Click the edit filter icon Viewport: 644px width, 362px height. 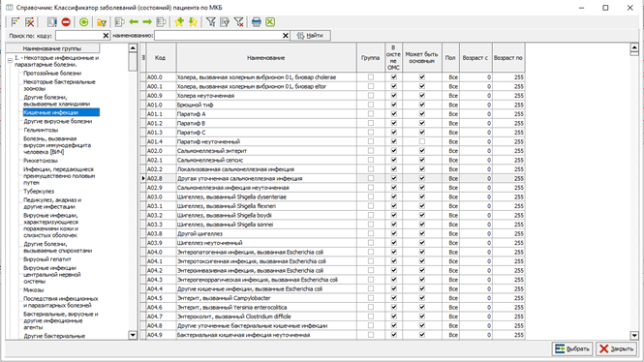pyautogui.click(x=225, y=22)
